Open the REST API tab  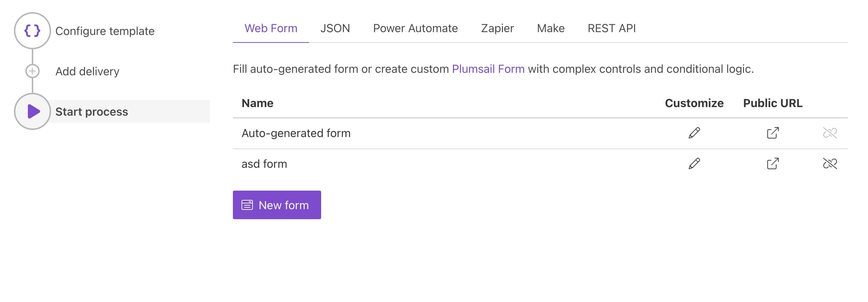coord(612,28)
